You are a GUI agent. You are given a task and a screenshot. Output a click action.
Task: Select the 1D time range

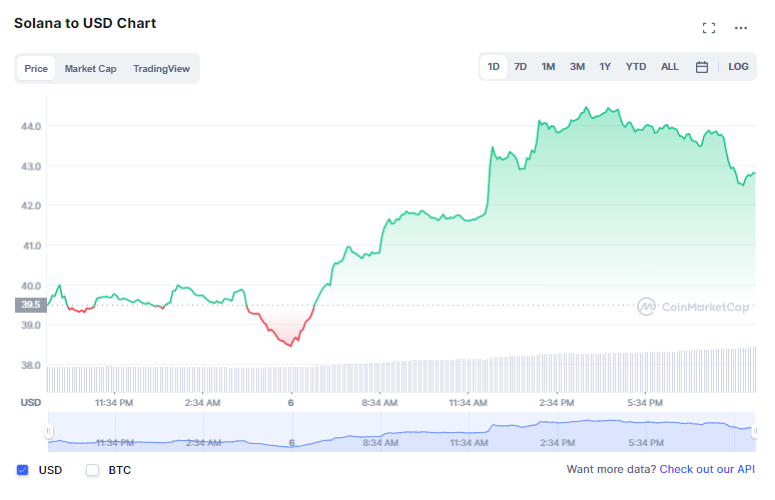(x=493, y=67)
